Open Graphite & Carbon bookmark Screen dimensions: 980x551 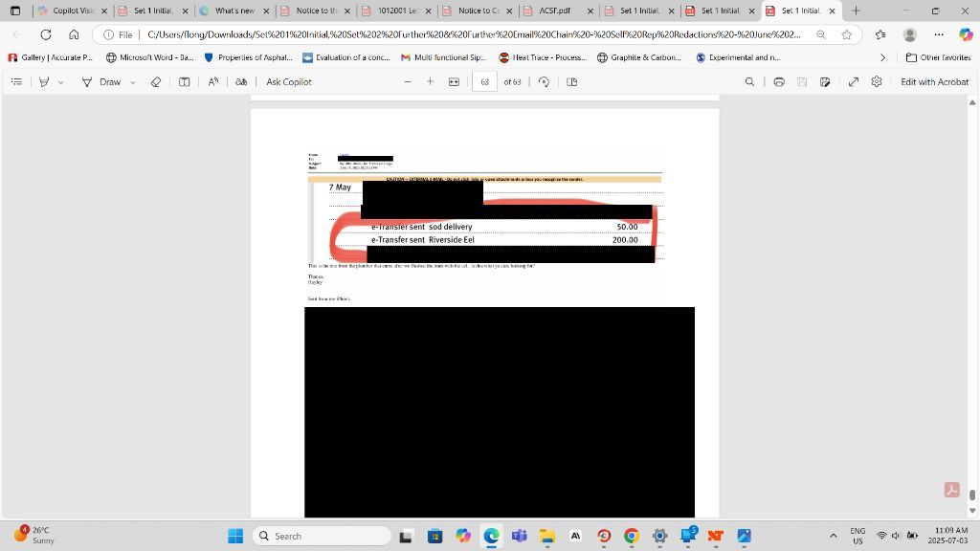(639, 57)
